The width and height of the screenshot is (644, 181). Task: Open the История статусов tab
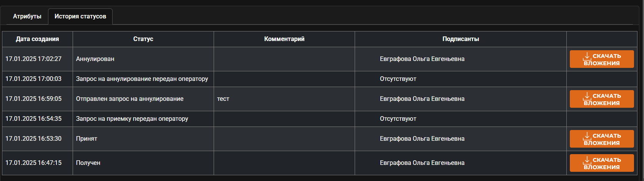(x=80, y=16)
